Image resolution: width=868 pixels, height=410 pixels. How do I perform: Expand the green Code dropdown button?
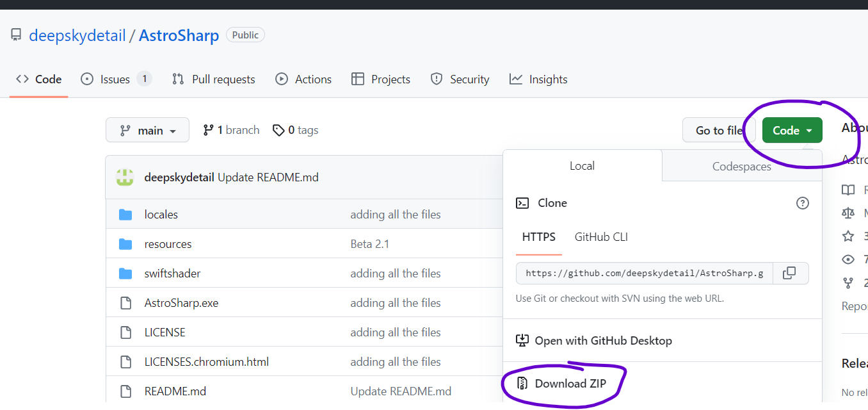pos(792,130)
